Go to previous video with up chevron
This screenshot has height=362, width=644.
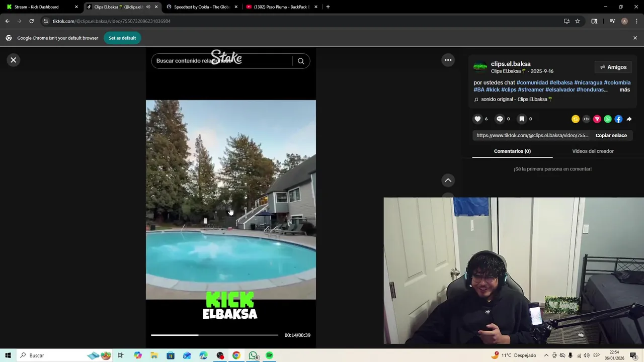click(x=448, y=180)
